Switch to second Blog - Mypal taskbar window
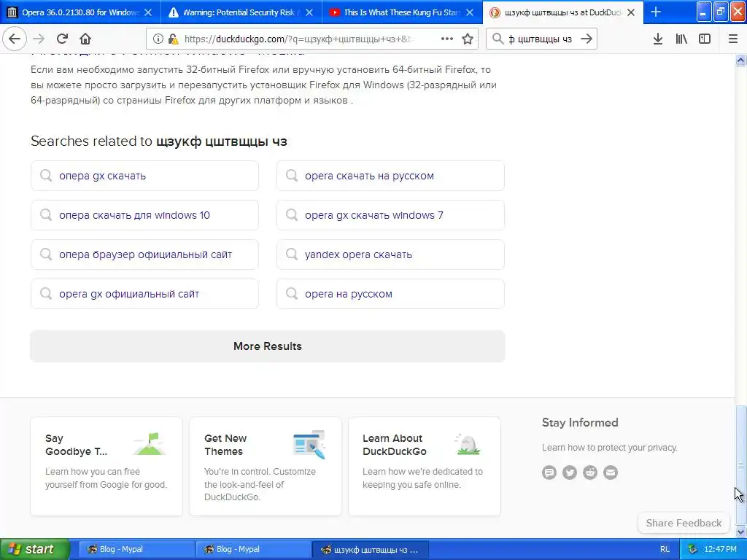Image resolution: width=747 pixels, height=560 pixels. pyautogui.click(x=252, y=550)
